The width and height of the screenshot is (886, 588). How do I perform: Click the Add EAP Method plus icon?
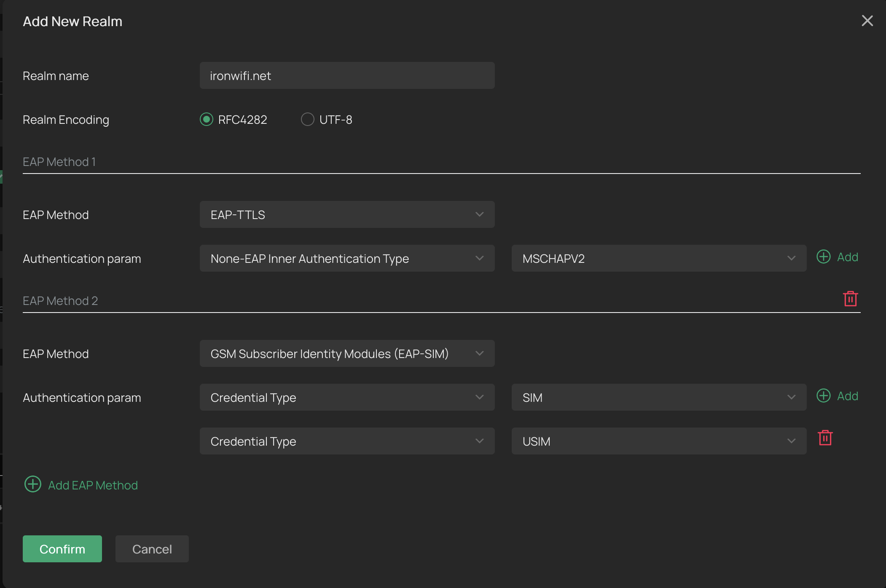tap(33, 484)
